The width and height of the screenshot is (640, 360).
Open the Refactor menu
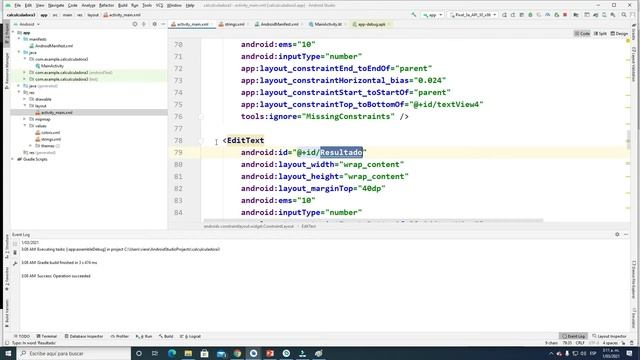(x=107, y=5)
